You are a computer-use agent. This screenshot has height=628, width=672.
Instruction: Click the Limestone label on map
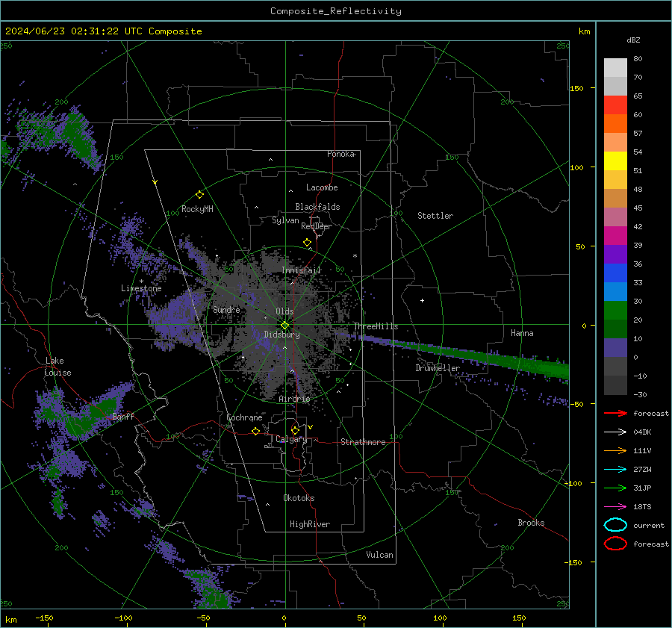[x=141, y=288]
